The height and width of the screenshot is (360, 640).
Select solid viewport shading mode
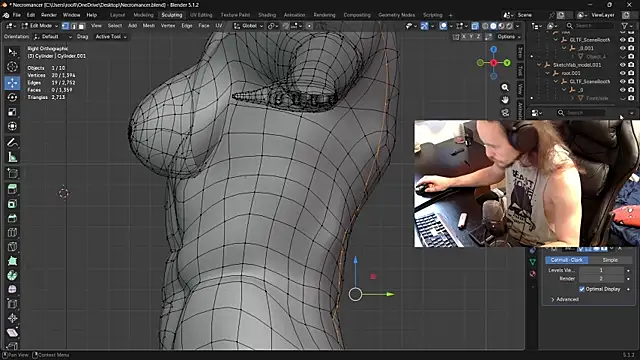pyautogui.click(x=493, y=26)
